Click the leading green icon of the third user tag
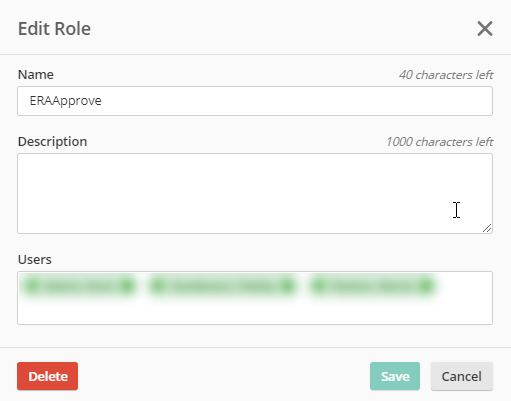511x401 pixels. tap(319, 286)
